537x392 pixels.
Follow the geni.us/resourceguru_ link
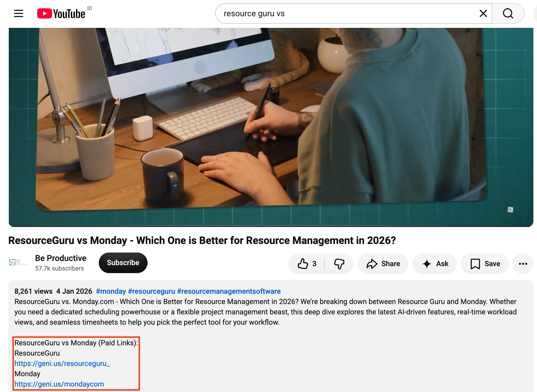tap(62, 363)
